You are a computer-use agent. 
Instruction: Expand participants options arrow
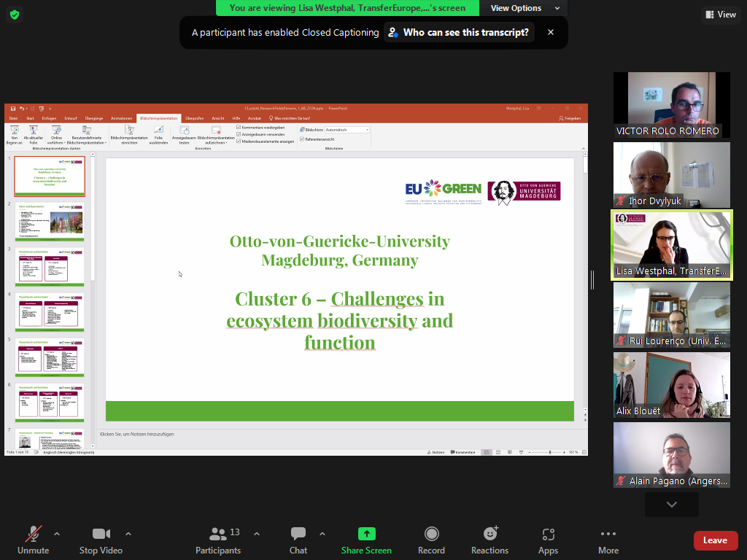[257, 534]
